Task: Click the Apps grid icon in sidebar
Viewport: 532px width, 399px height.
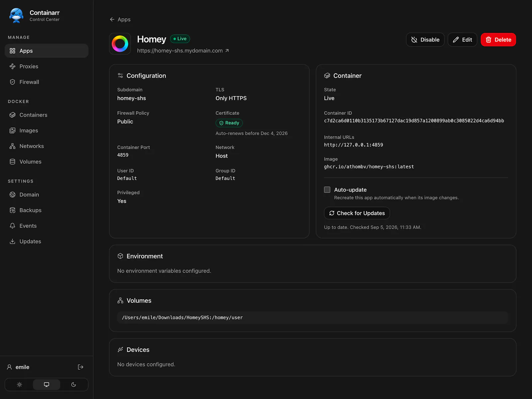Action: click(x=12, y=51)
